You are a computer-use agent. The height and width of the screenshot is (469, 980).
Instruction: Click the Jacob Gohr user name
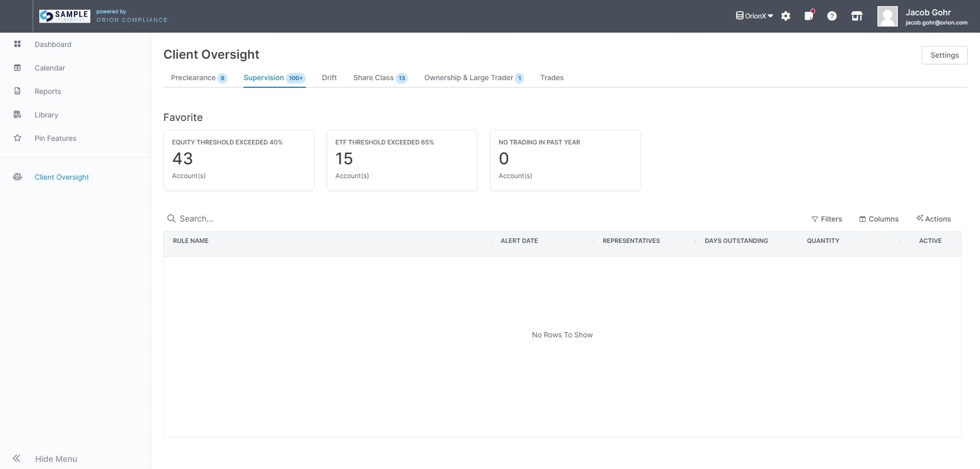tap(928, 12)
